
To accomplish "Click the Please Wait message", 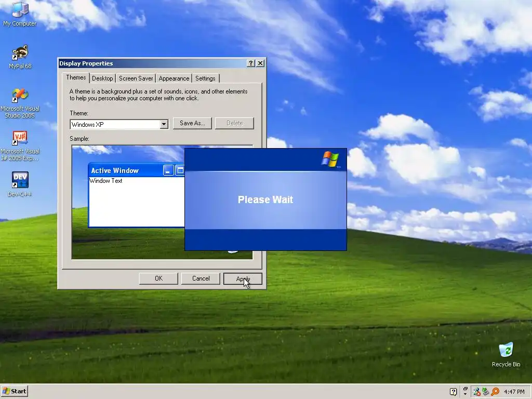I will click(265, 199).
